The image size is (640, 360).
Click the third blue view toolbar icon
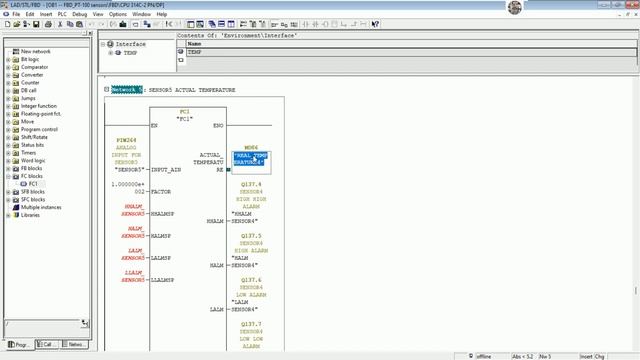pyautogui.click(x=231, y=24)
